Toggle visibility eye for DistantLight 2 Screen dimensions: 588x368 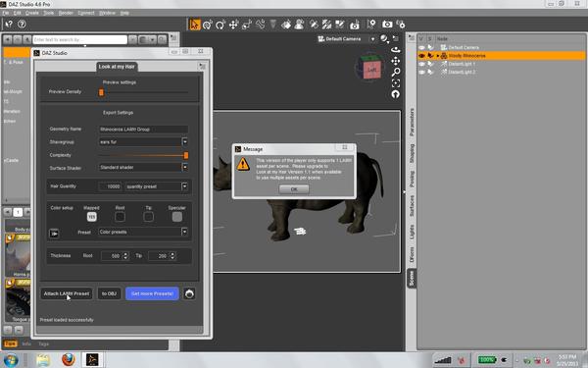421,72
